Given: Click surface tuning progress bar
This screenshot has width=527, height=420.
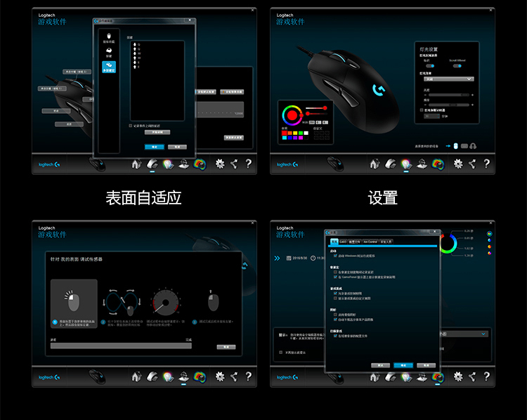Looking at the screenshot, I should point(121,346).
